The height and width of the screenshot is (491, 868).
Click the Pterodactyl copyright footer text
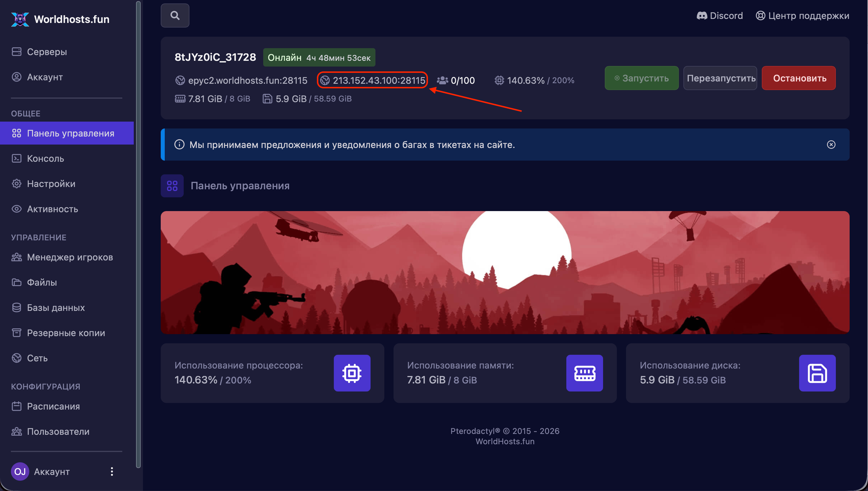pyautogui.click(x=505, y=431)
